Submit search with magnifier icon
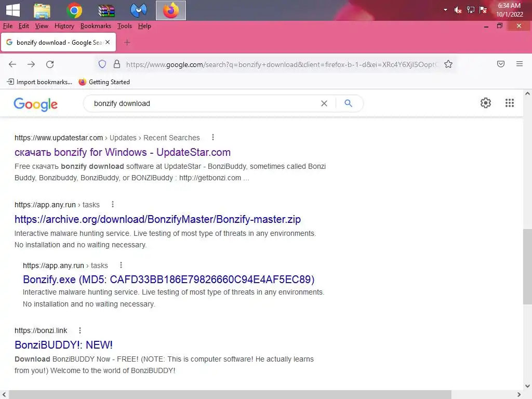 pos(348,103)
